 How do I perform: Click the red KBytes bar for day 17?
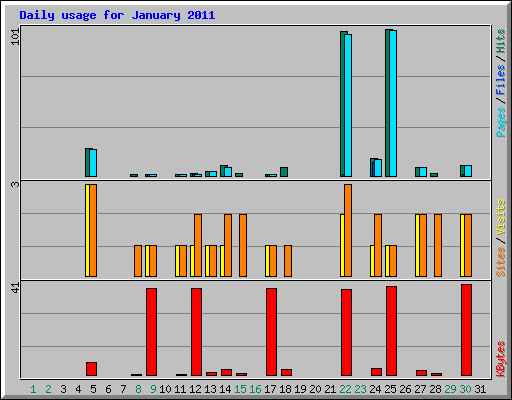(272, 332)
